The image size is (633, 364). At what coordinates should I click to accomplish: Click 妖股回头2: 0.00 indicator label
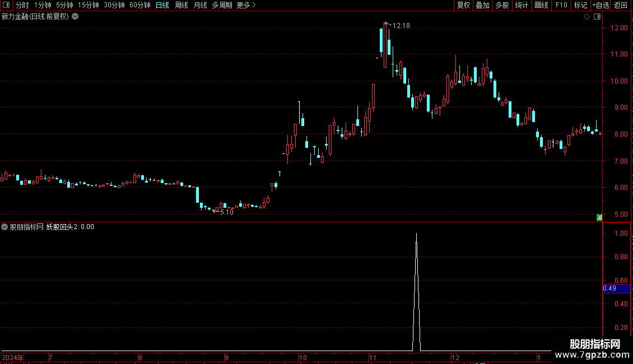click(x=70, y=227)
